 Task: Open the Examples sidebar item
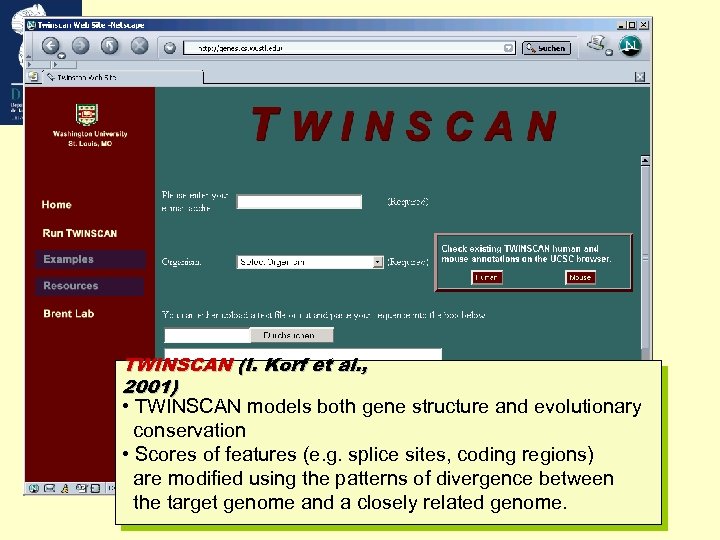[x=90, y=259]
